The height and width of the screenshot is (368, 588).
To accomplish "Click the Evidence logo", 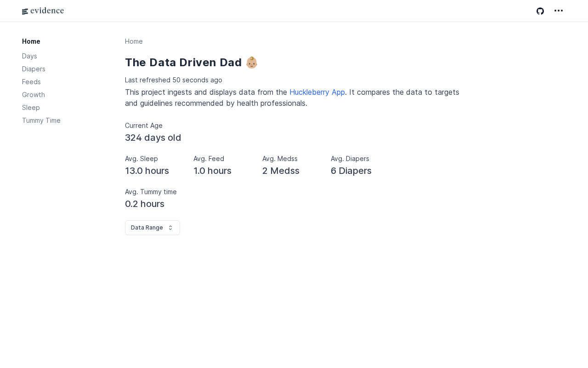I will (43, 11).
